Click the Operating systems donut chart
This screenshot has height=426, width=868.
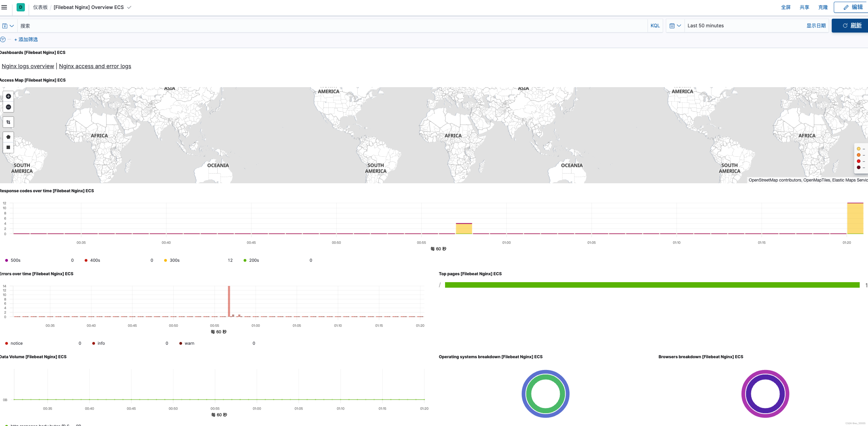click(x=546, y=394)
